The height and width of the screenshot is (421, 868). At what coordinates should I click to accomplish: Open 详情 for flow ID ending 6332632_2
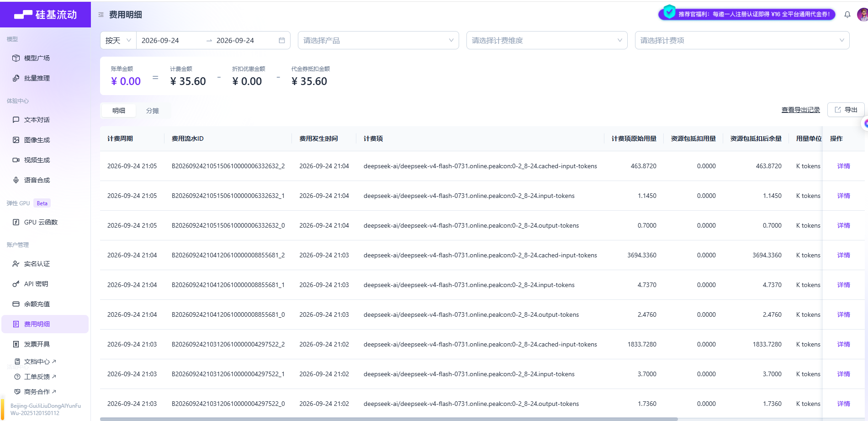pos(843,166)
